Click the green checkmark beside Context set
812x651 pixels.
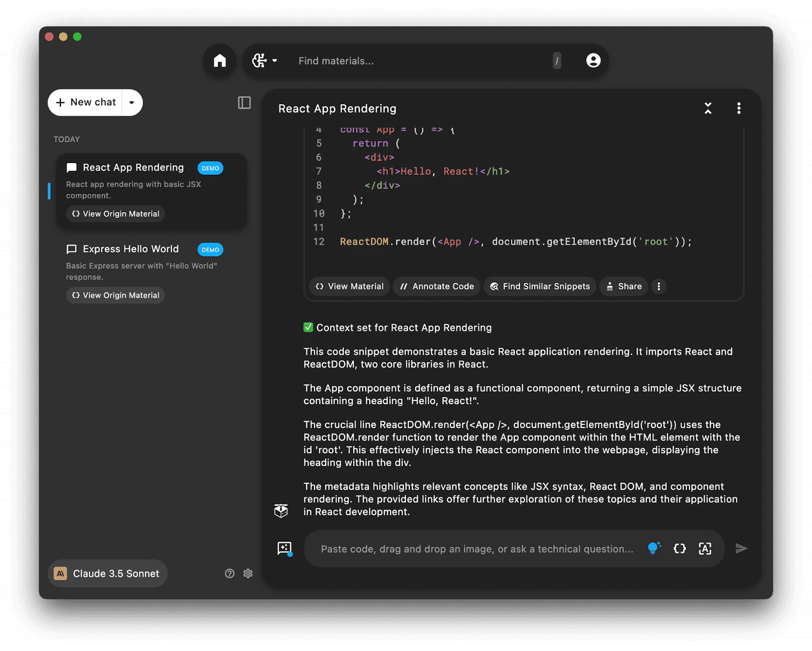pos(308,327)
